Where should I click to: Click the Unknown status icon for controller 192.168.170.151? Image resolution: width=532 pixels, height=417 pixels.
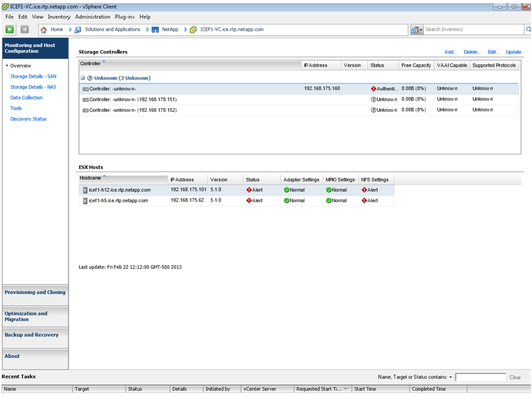click(x=373, y=99)
